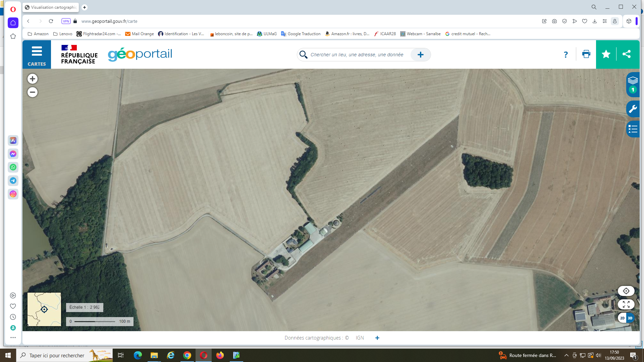This screenshot has height=362, width=644.
Task: Open the layers stack panel
Action: pyautogui.click(x=633, y=81)
